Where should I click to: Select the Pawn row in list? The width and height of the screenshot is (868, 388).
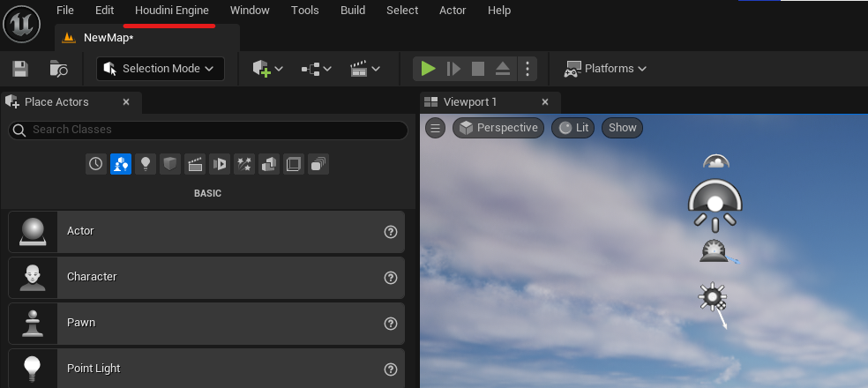pos(206,324)
